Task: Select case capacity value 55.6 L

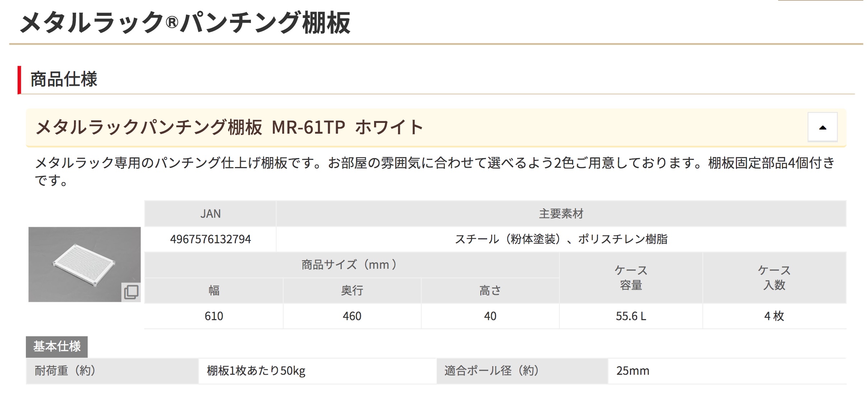Action: (x=631, y=316)
